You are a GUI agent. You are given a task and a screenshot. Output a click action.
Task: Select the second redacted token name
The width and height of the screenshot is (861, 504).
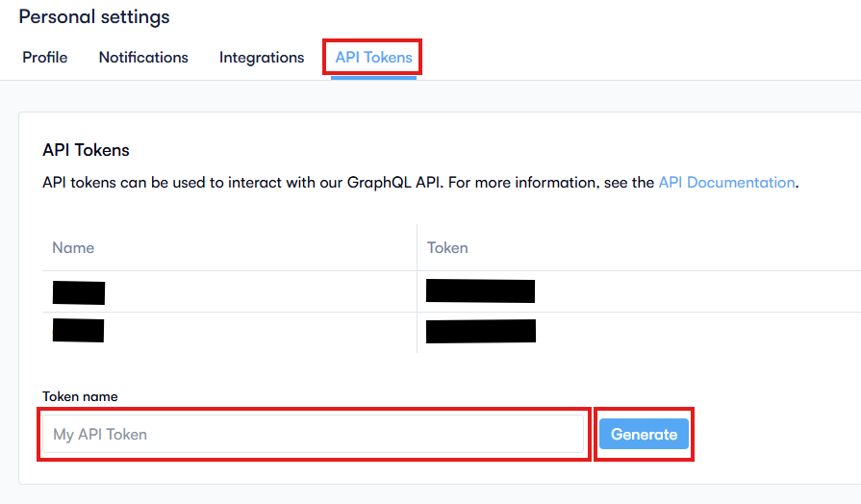(79, 331)
